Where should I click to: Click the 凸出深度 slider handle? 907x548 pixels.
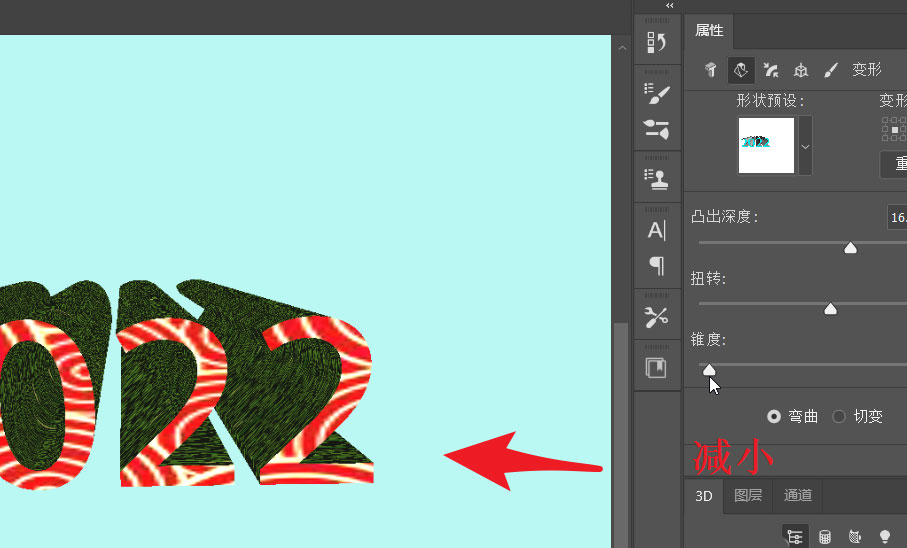coord(850,248)
